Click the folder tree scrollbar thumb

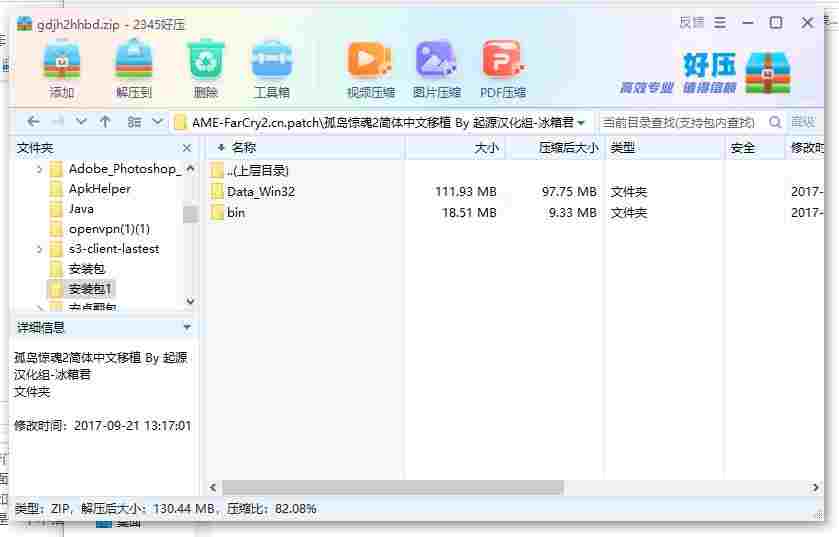pos(190,213)
